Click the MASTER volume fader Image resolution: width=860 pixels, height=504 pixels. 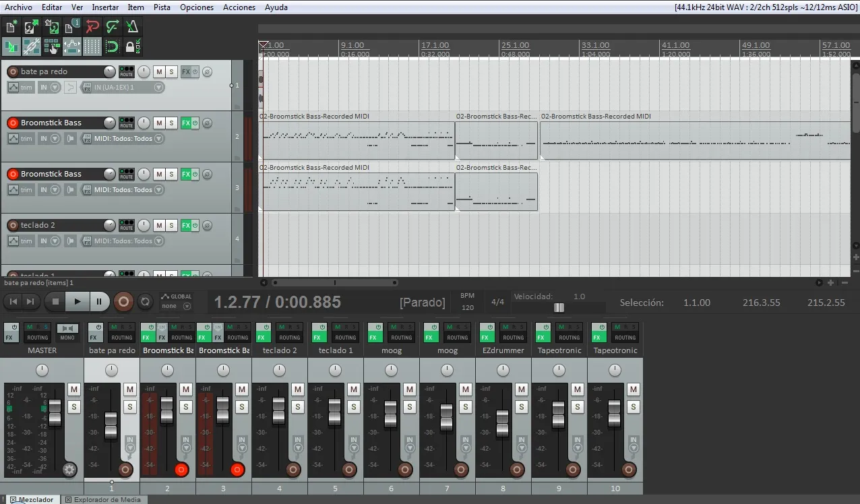[55, 412]
